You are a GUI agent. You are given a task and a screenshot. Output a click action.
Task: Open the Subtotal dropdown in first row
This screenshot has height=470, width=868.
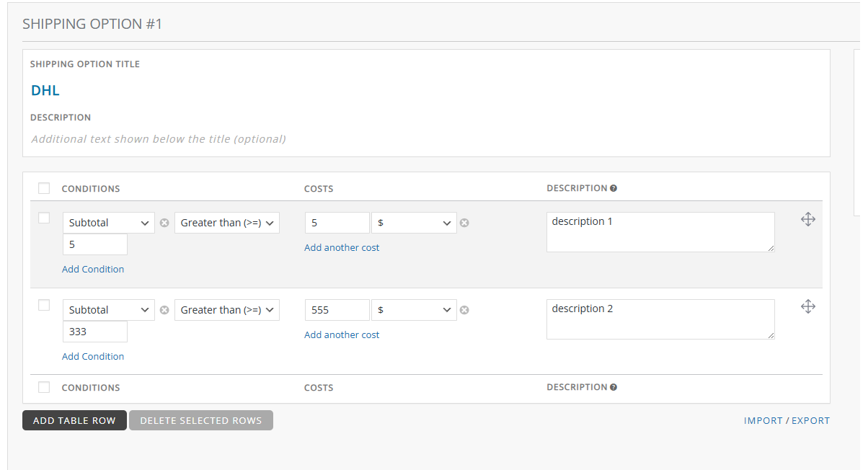click(x=109, y=223)
